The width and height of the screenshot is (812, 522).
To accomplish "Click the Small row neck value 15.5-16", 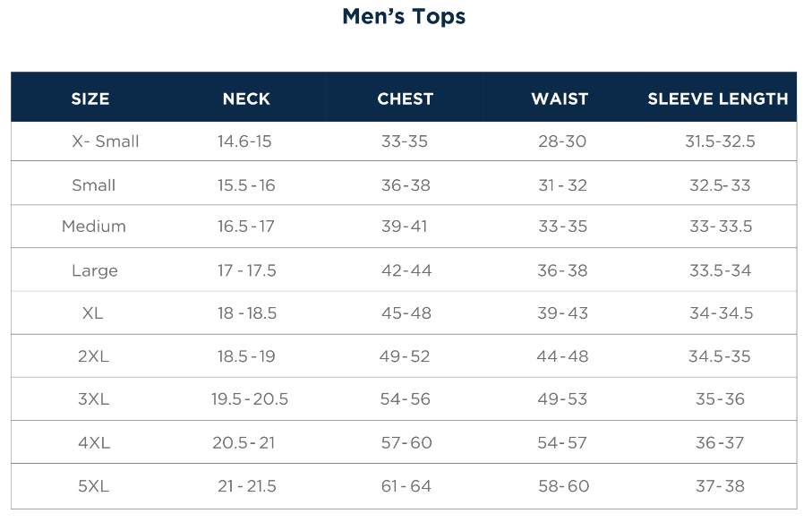I will pyautogui.click(x=246, y=185).
